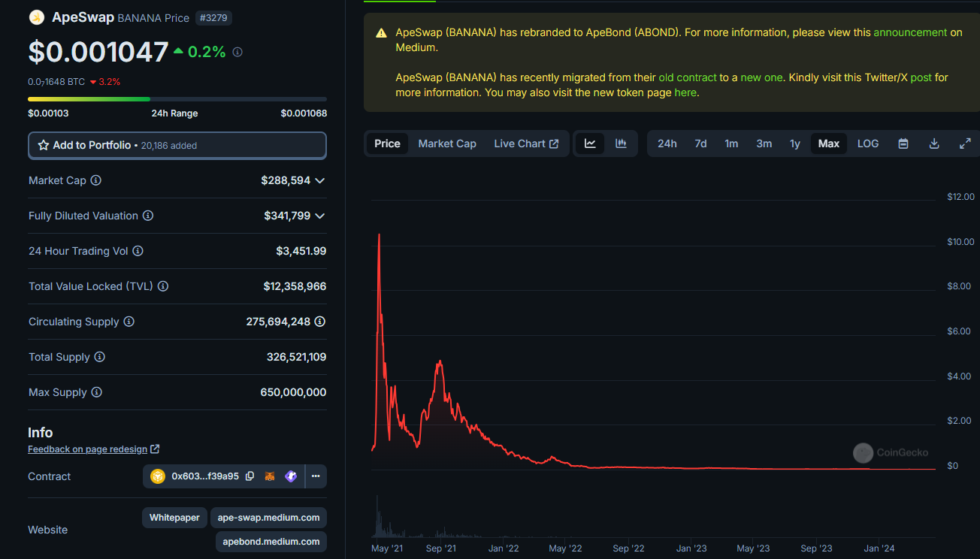Set chart range to Max

(x=829, y=144)
